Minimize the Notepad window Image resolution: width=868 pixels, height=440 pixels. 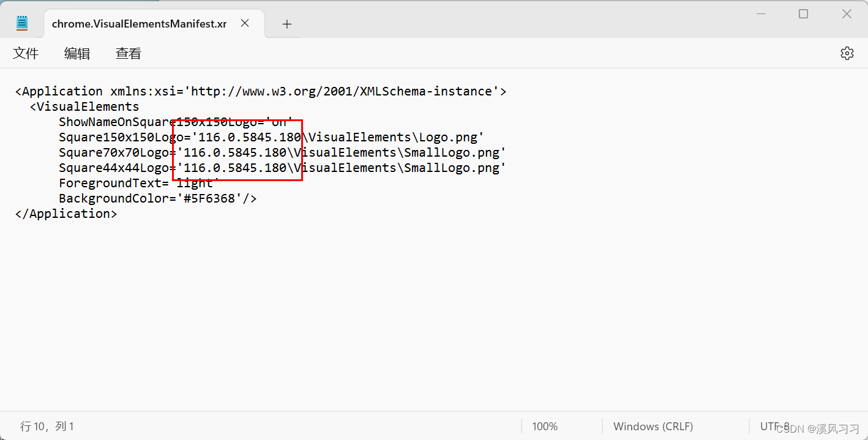pyautogui.click(x=761, y=13)
